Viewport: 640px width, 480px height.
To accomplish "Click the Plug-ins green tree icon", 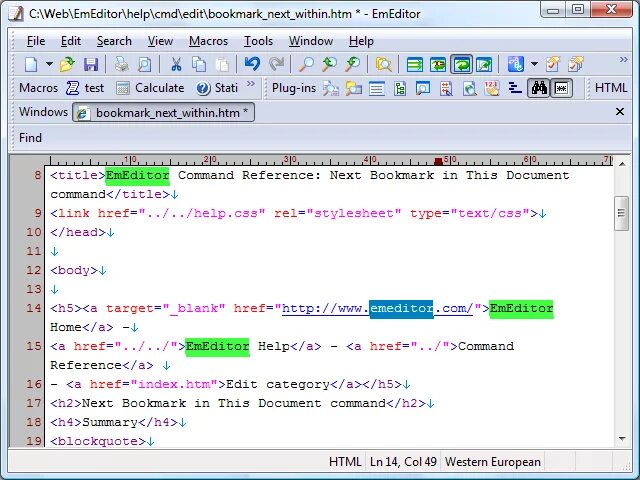I will (400, 88).
